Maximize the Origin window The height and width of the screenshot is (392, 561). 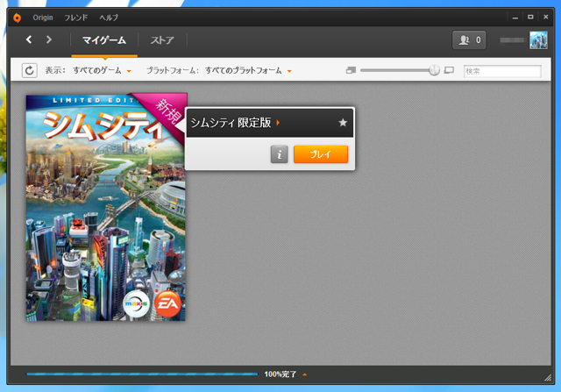pyautogui.click(x=530, y=18)
